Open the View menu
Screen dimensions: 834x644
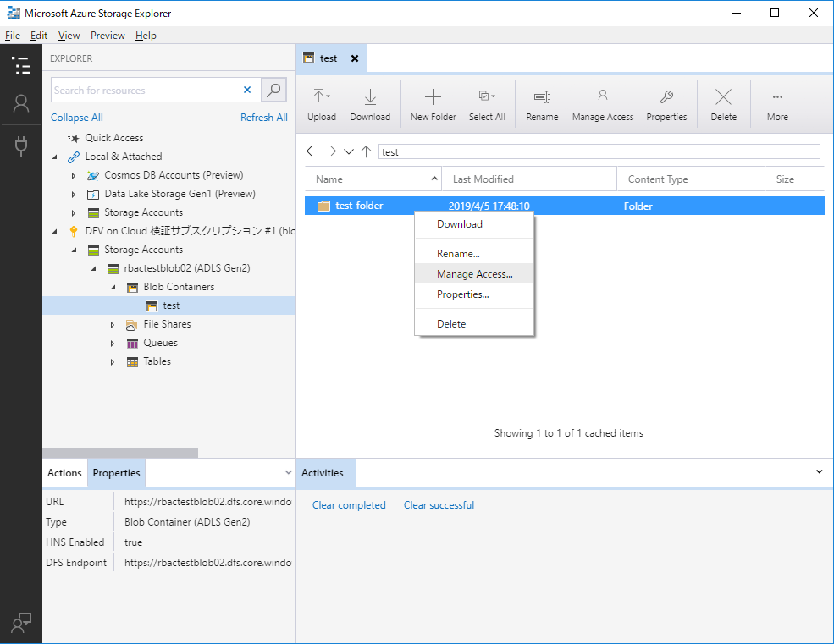point(69,36)
